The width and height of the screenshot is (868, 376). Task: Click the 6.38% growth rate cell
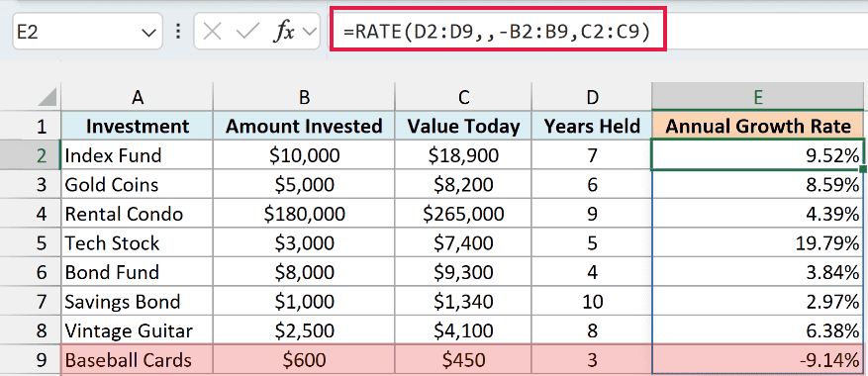tap(758, 331)
